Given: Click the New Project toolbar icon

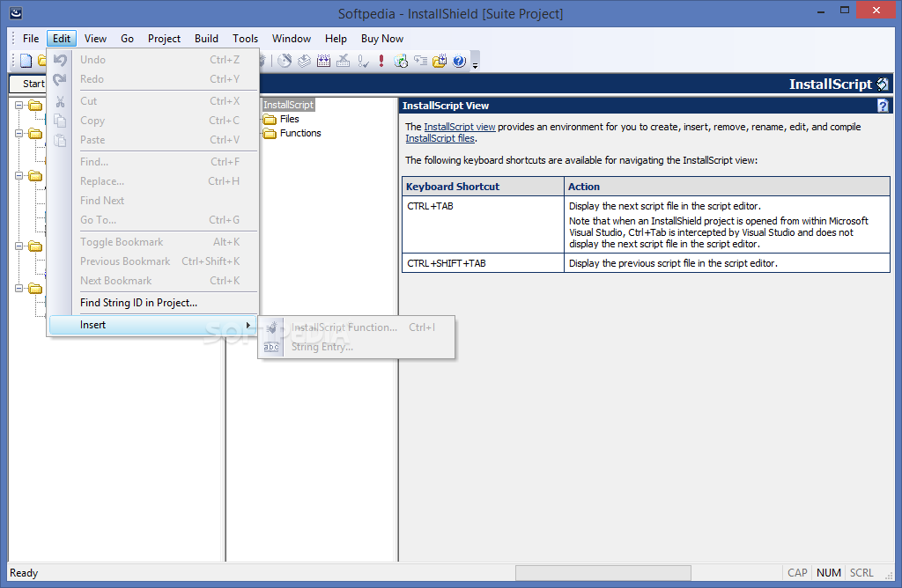Looking at the screenshot, I should 26,61.
